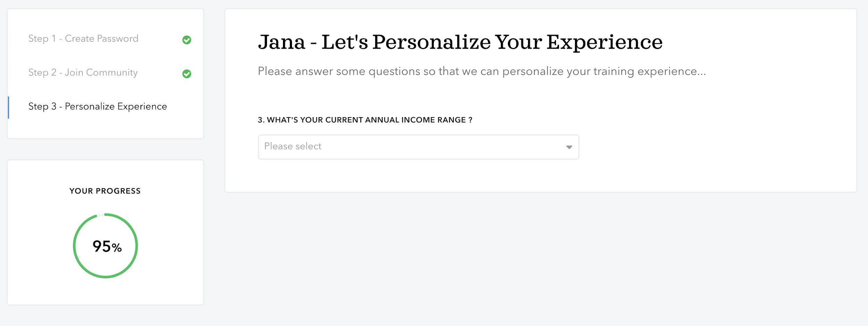Click the YOUR PROGRESS heading
Image resolution: width=868 pixels, height=326 pixels.
105,191
